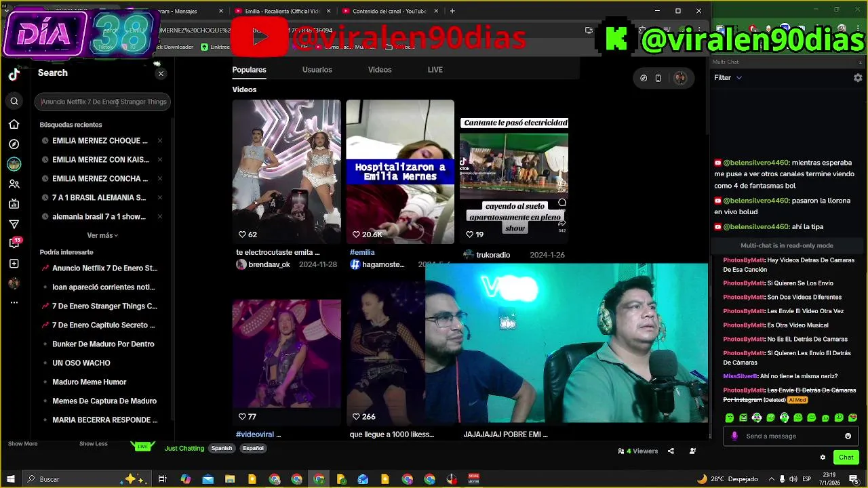The width and height of the screenshot is (868, 488).
Task: Go to TikTok Home via house icon
Action: coord(14,125)
